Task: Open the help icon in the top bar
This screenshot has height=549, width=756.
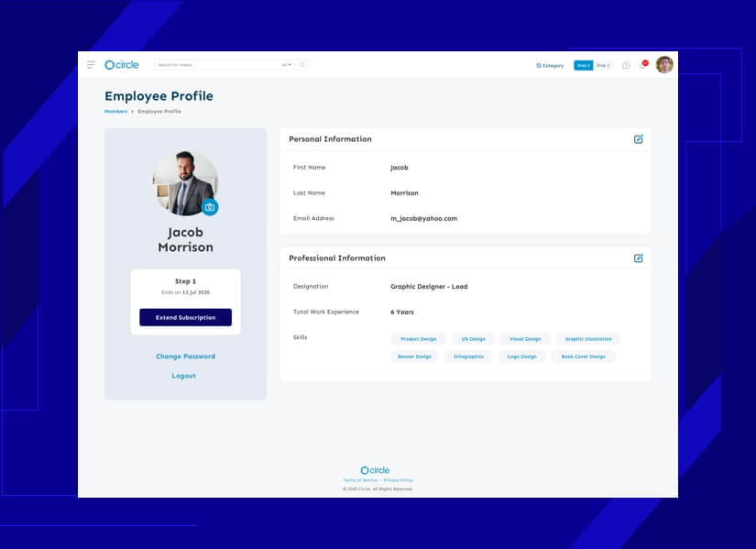Action: [626, 66]
